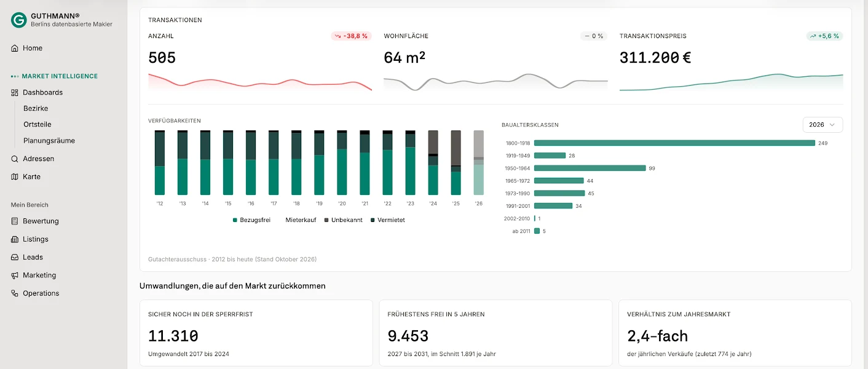The height and width of the screenshot is (369, 868).
Task: Toggle the Mieterkauf legend entry
Action: click(301, 220)
